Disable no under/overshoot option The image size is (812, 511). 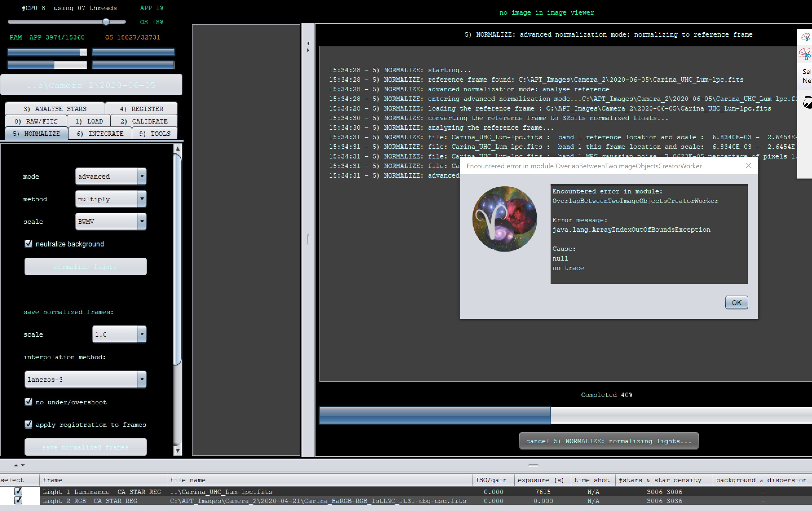[29, 402]
